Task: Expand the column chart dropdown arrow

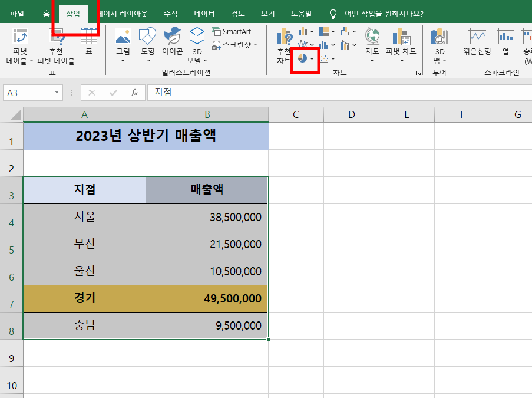Action: pos(312,32)
